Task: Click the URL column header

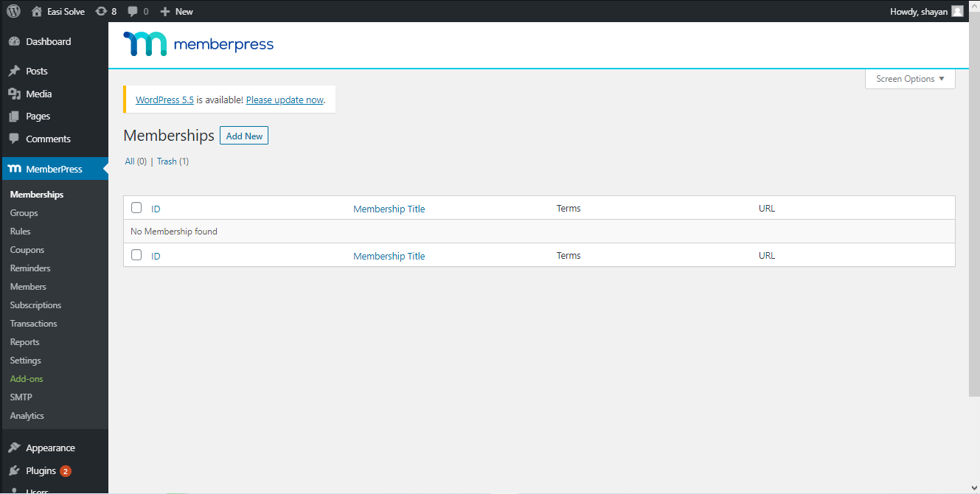Action: coord(767,208)
